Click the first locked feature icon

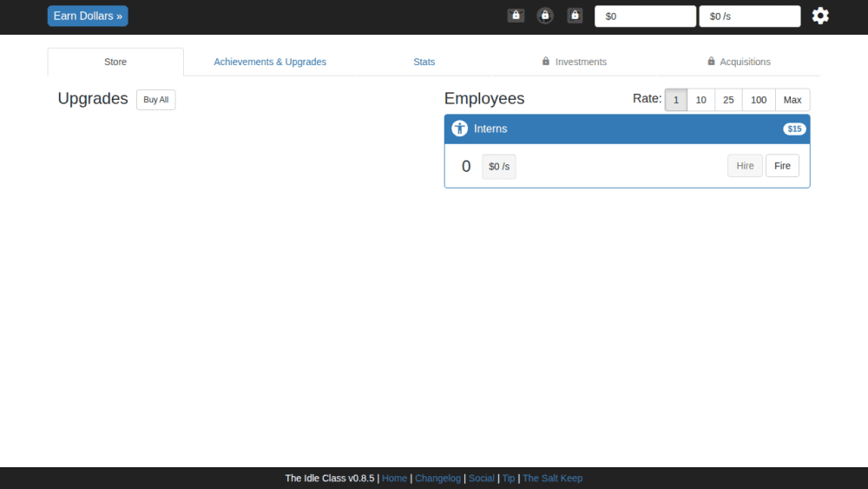(516, 16)
